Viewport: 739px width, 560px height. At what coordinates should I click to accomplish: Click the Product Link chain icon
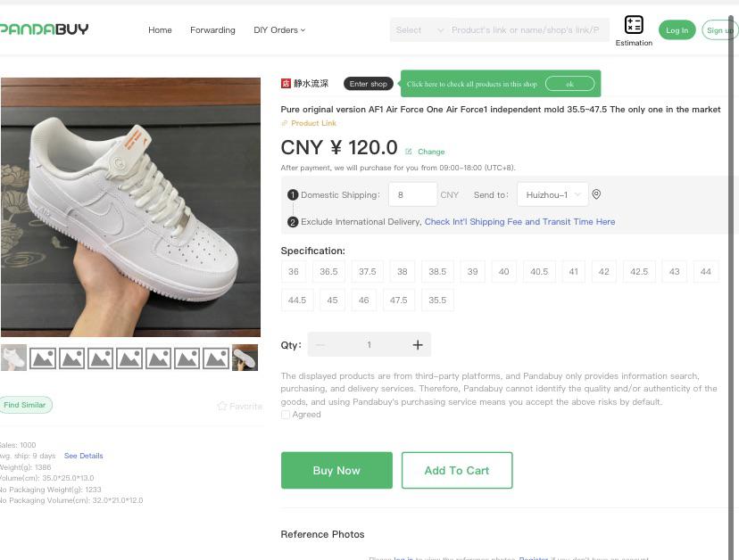pyautogui.click(x=285, y=123)
